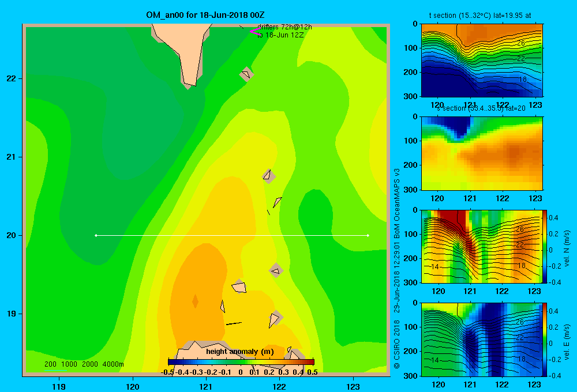The image size is (577, 392).
Task: Click the right endpoint of the white section line
Action: 368,235
